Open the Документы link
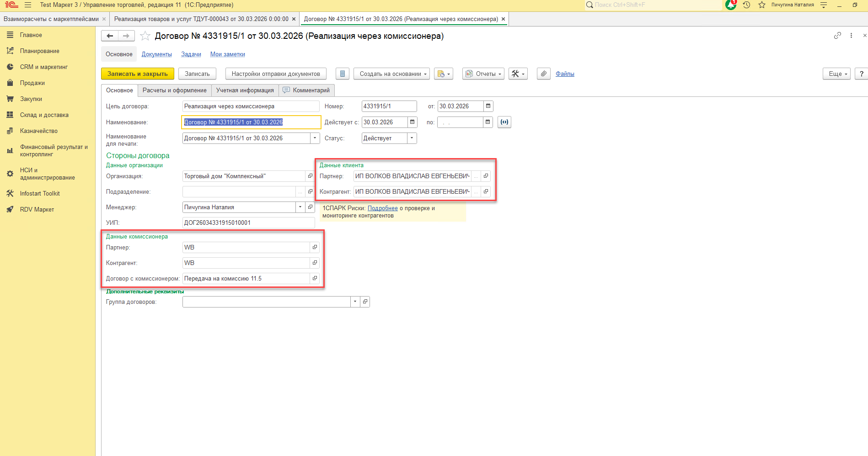 (x=157, y=54)
